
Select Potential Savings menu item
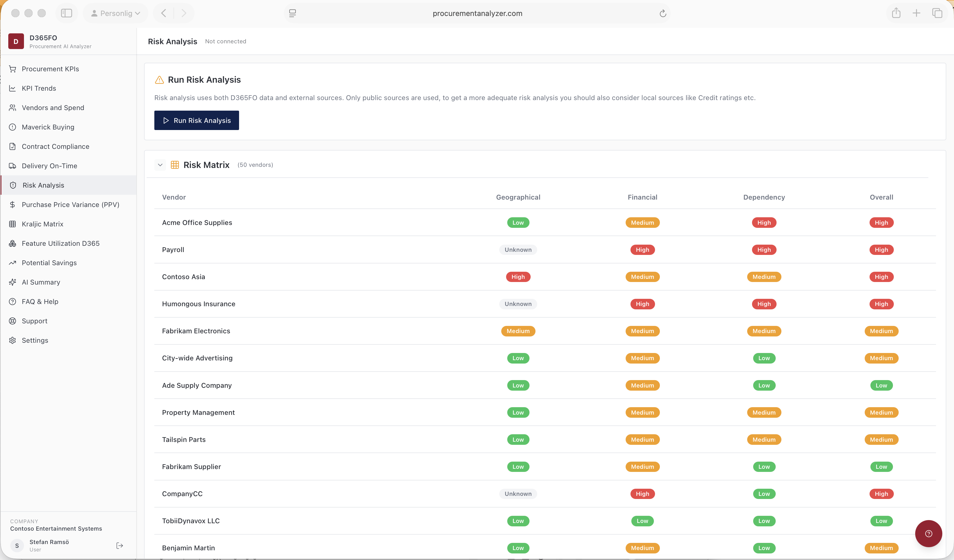[x=49, y=263]
